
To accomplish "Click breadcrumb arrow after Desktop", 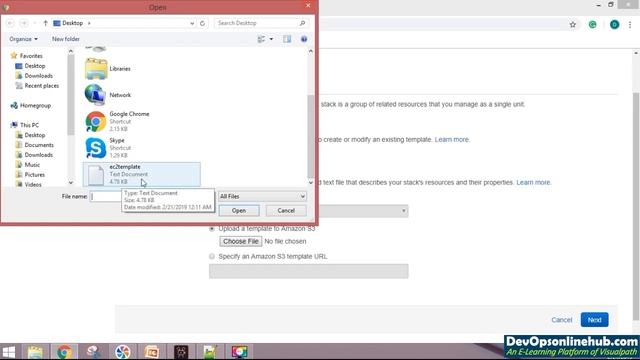I will point(89,23).
